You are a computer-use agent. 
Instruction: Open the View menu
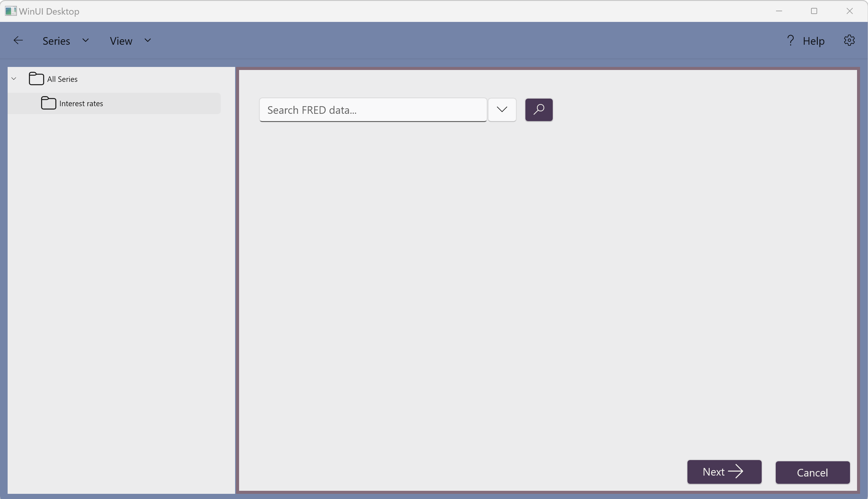tap(121, 41)
